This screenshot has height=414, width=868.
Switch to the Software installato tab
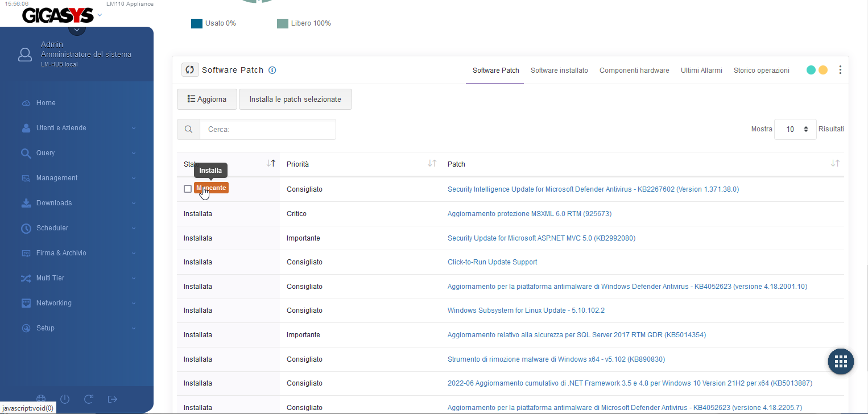559,71
